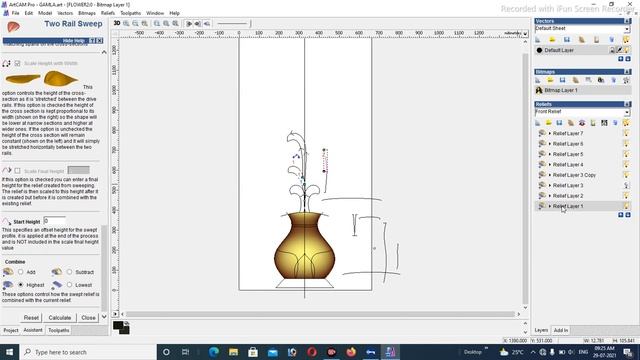This screenshot has width=640, height=360.
Task: Toggle the Scale Height with Width checkbox
Action: 17,63
